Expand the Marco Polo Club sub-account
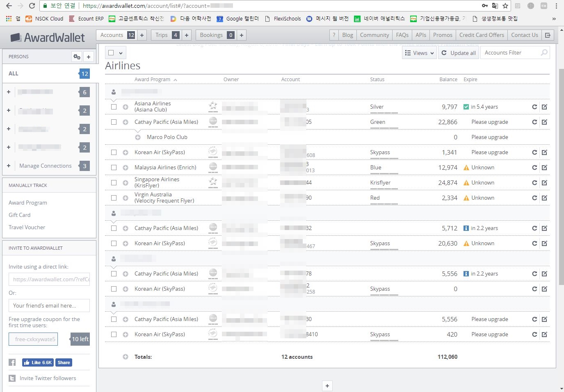 point(138,137)
